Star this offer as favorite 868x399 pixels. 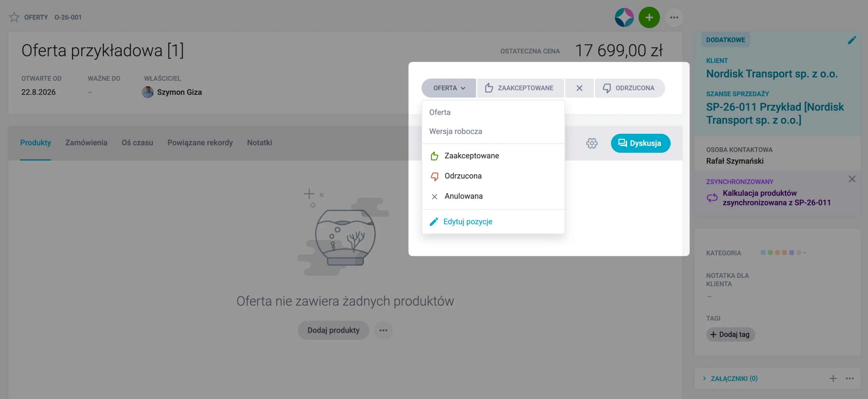point(14,17)
